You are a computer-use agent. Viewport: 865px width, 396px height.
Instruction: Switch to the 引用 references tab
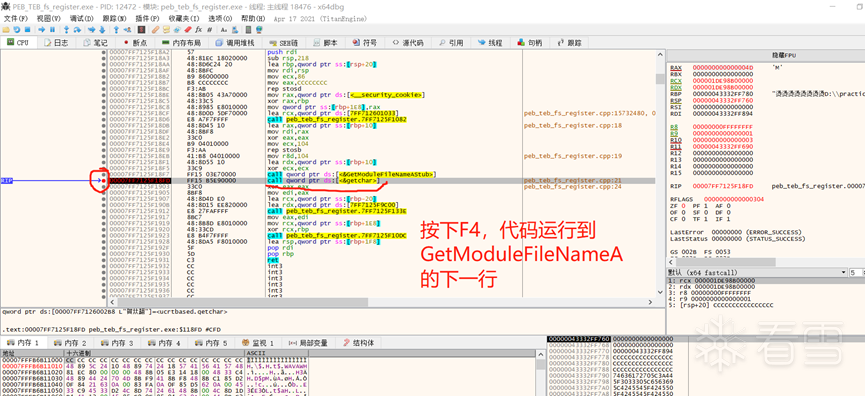451,42
